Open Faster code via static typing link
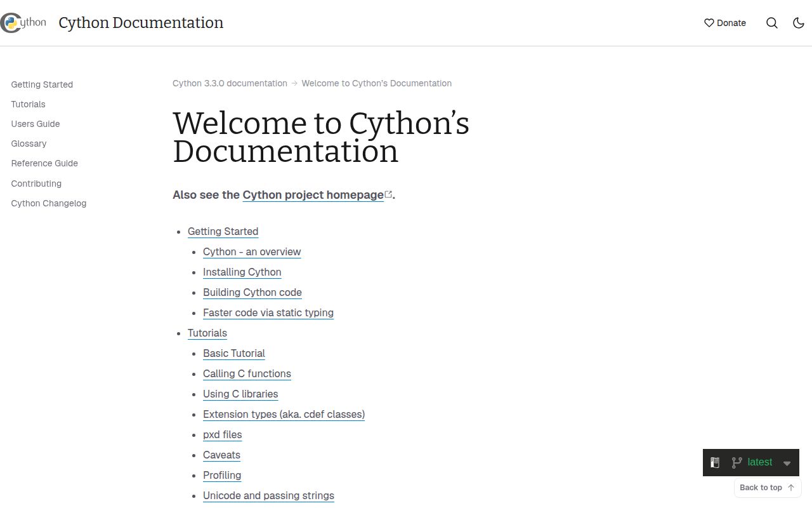The image size is (812, 508). pos(268,313)
